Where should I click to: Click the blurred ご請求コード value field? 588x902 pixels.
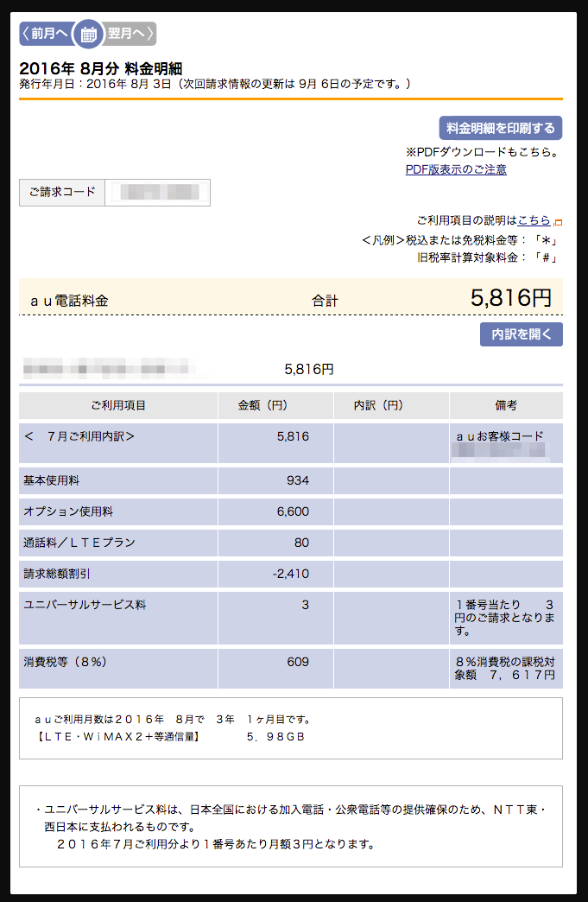click(157, 192)
